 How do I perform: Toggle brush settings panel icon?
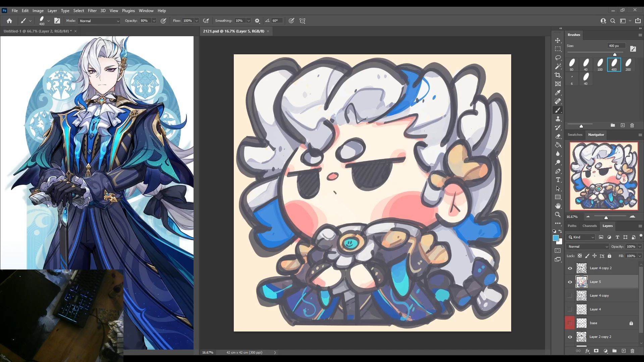coord(57,21)
